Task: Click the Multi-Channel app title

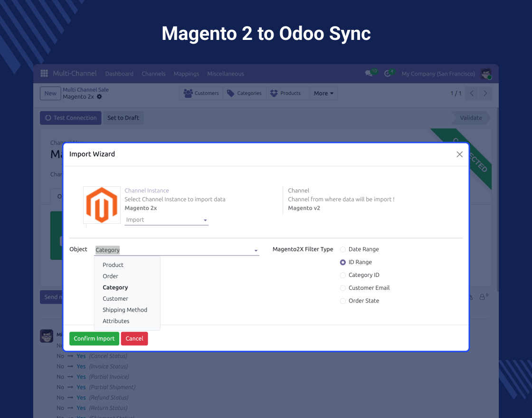Action: tap(75, 73)
